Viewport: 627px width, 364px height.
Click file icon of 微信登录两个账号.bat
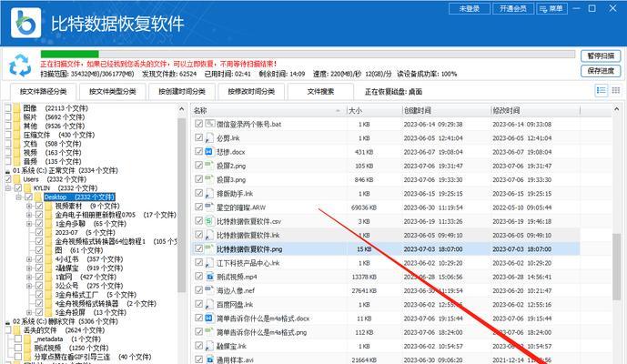click(210, 124)
